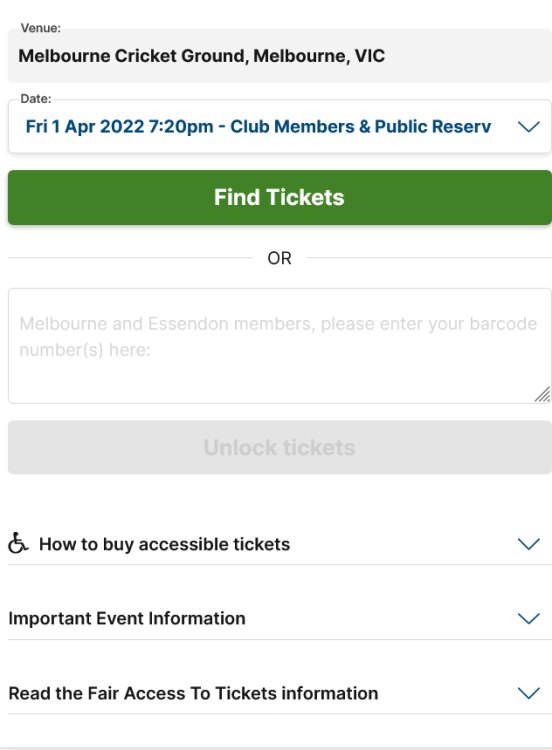Click the chevron arrow in the Date field

[x=529, y=127]
